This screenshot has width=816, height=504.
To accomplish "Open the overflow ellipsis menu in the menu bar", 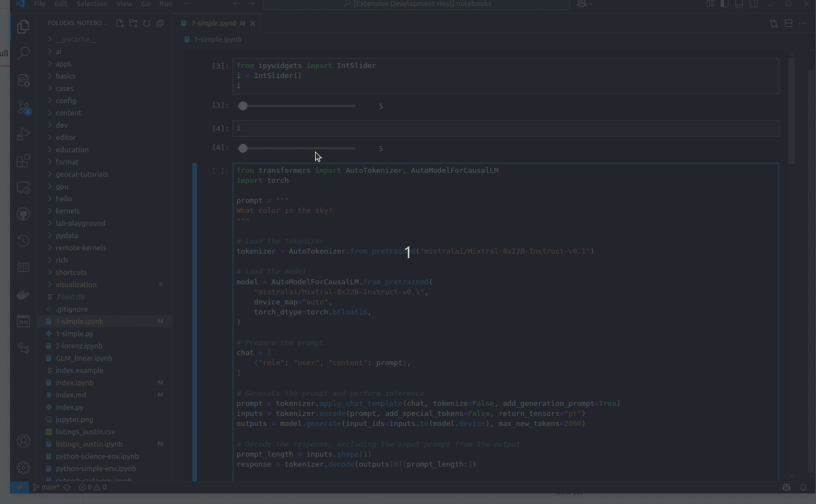I will pos(187,4).
